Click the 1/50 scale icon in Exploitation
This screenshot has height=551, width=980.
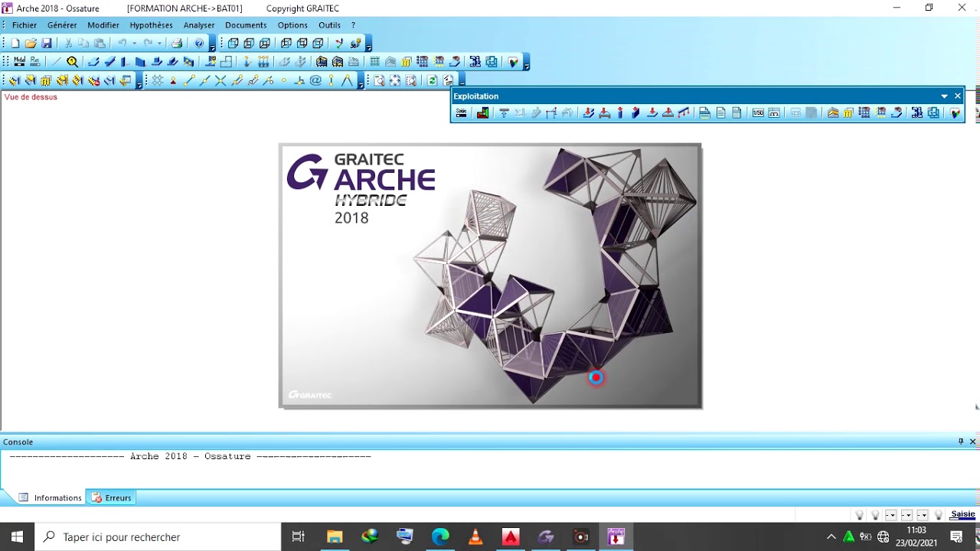[x=758, y=113]
